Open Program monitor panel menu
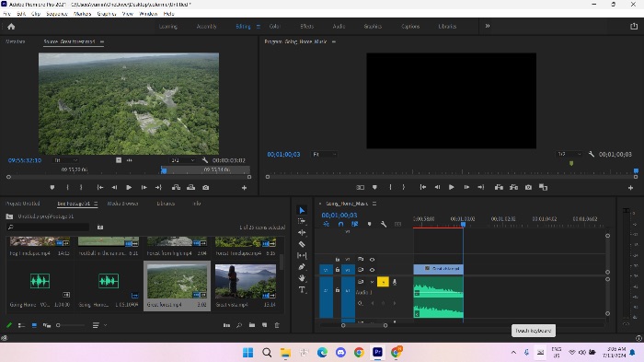The width and height of the screenshot is (644, 362). [x=333, y=42]
